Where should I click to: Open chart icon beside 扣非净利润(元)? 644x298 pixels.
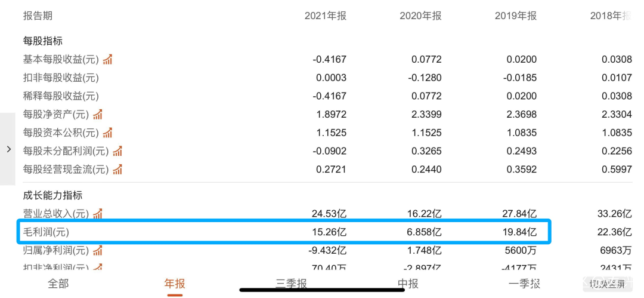click(x=97, y=267)
